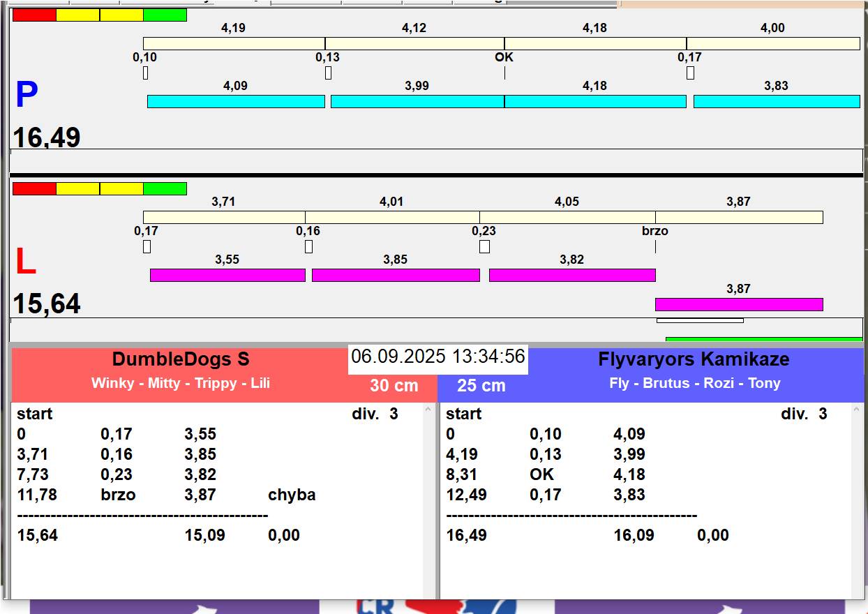The image size is (868, 614).
Task: Click the brzo label under lane L timeline
Action: [x=655, y=231]
